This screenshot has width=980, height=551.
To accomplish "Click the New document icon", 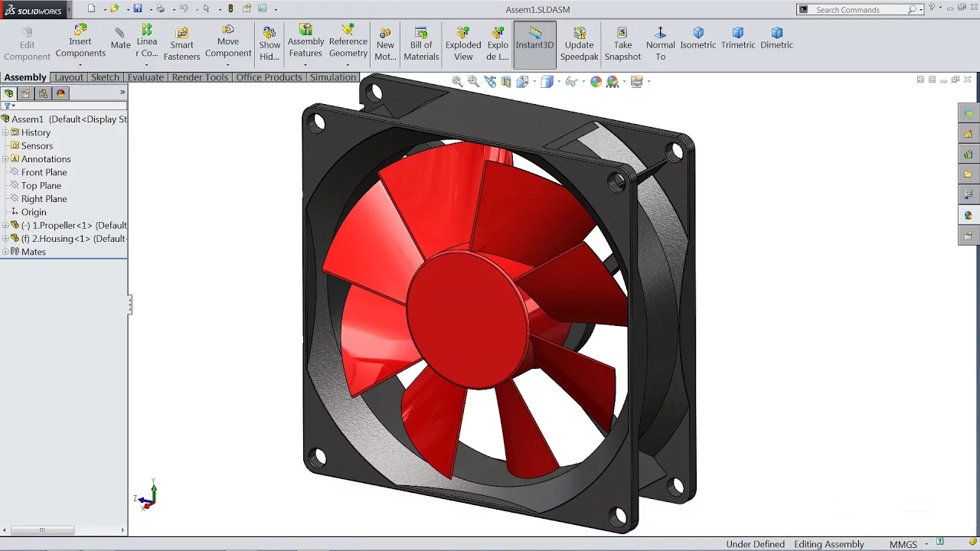I will pos(92,8).
